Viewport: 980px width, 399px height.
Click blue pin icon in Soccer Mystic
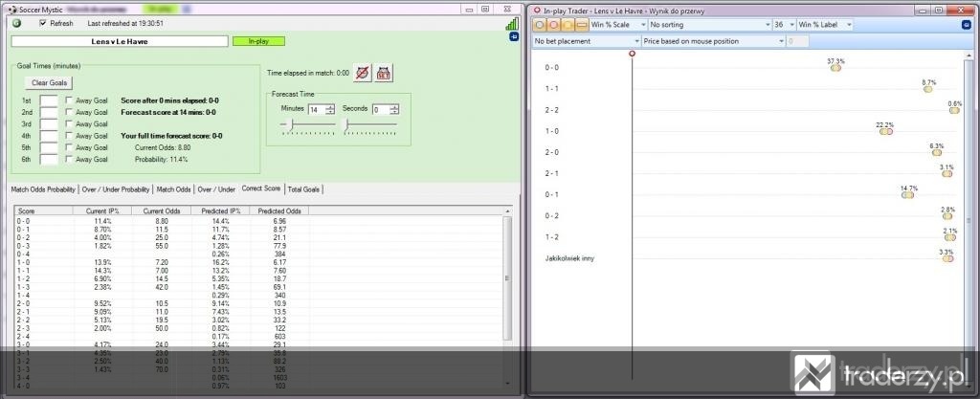point(514,37)
